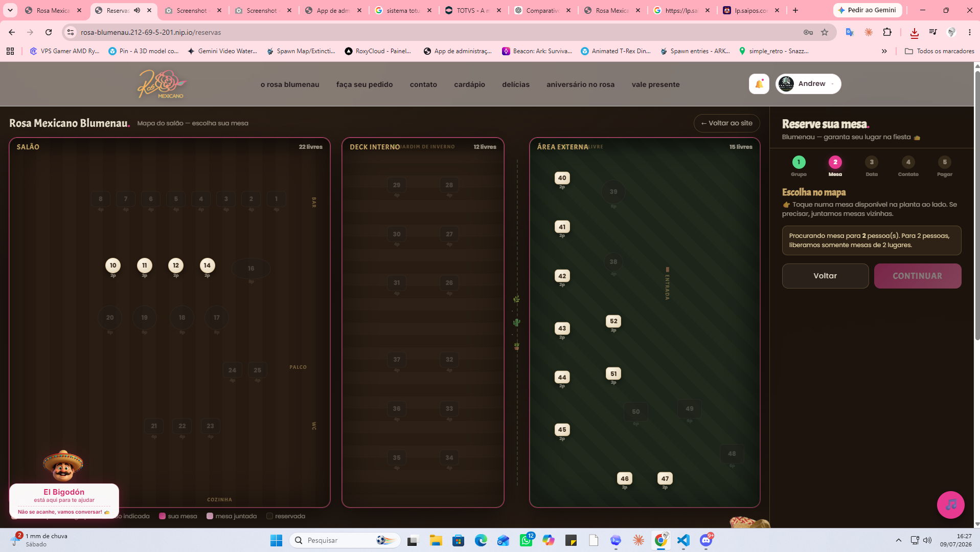The image size is (980, 552).
Task: Click the Rosa Mexicano logo
Action: (162, 84)
